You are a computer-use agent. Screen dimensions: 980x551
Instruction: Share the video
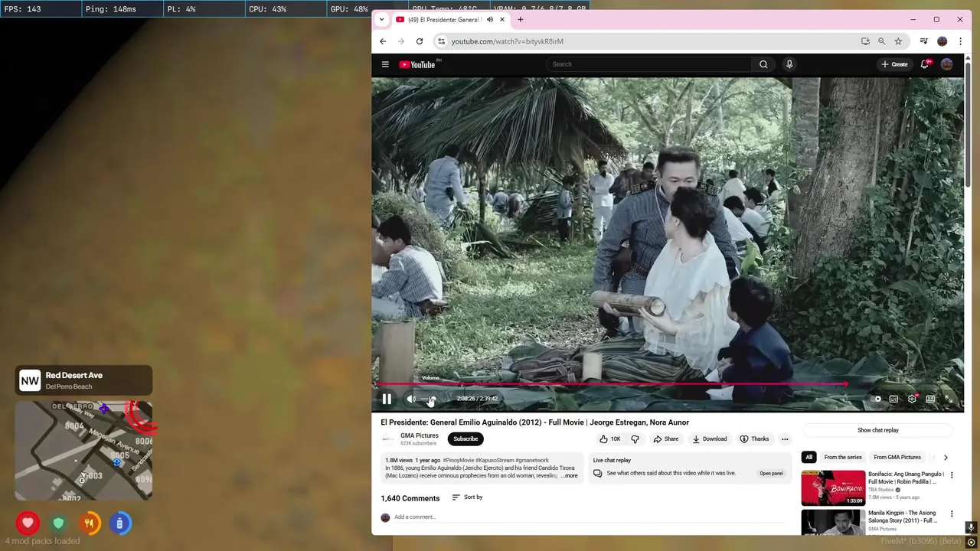pos(665,439)
